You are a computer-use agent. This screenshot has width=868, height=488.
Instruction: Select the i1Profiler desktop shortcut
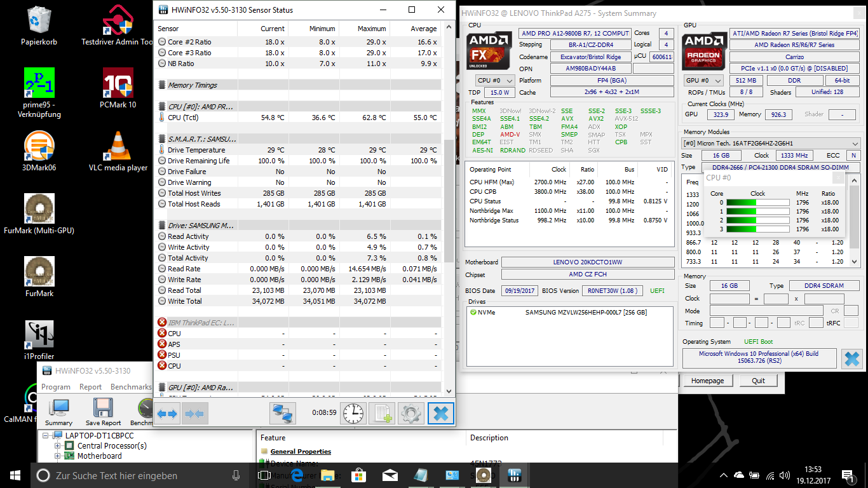pos(39,340)
